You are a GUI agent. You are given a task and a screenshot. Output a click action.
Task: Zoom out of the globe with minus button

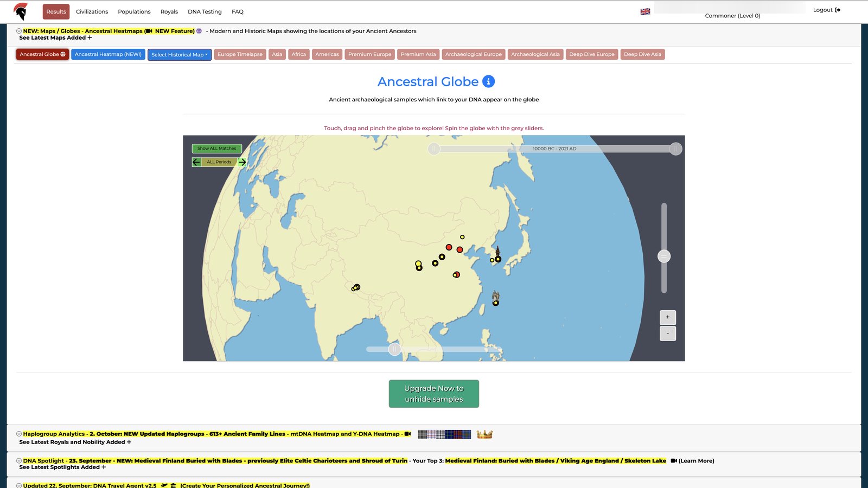[668, 333]
